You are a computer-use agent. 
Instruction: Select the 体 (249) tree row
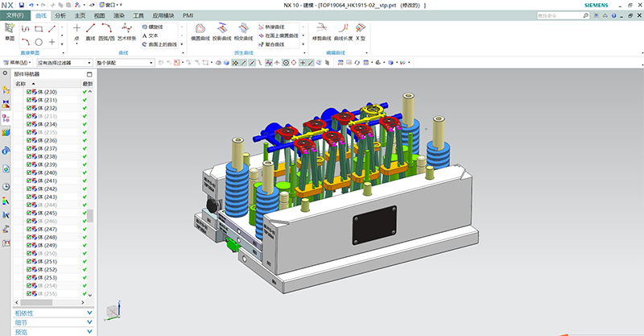tap(47, 245)
